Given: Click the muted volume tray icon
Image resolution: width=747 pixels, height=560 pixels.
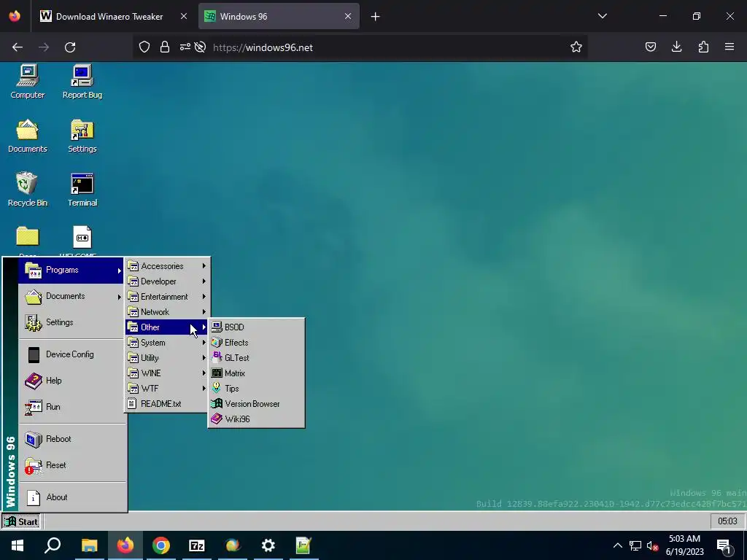Looking at the screenshot, I should tap(652, 545).
